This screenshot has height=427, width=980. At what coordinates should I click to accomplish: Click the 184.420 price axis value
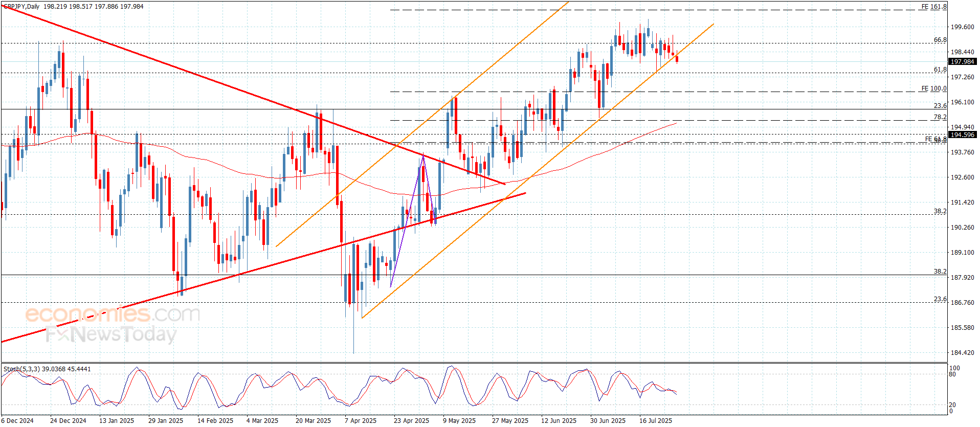point(962,353)
